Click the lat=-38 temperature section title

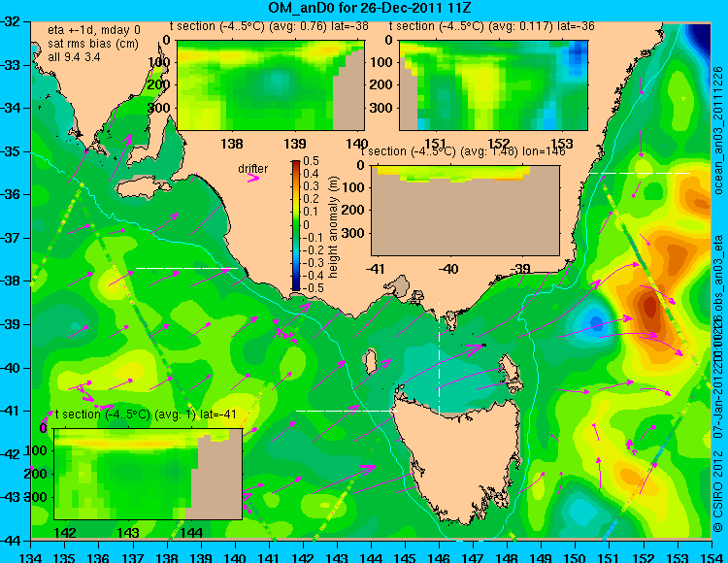tap(269, 26)
